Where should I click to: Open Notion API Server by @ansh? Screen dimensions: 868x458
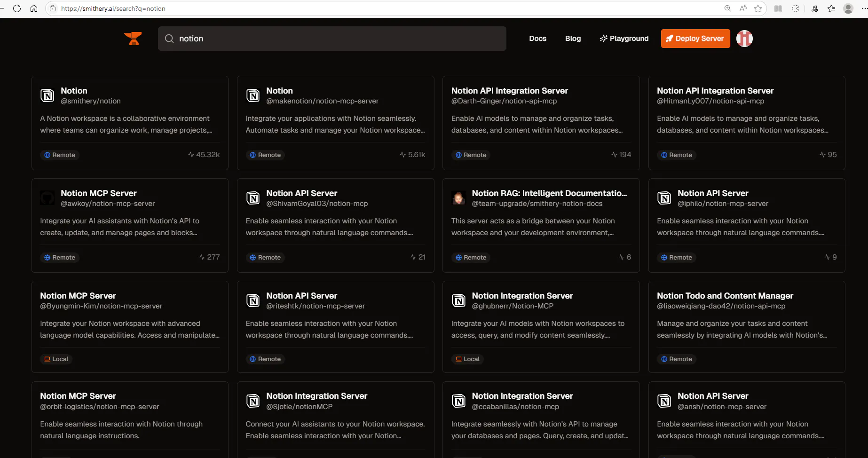coord(747,420)
